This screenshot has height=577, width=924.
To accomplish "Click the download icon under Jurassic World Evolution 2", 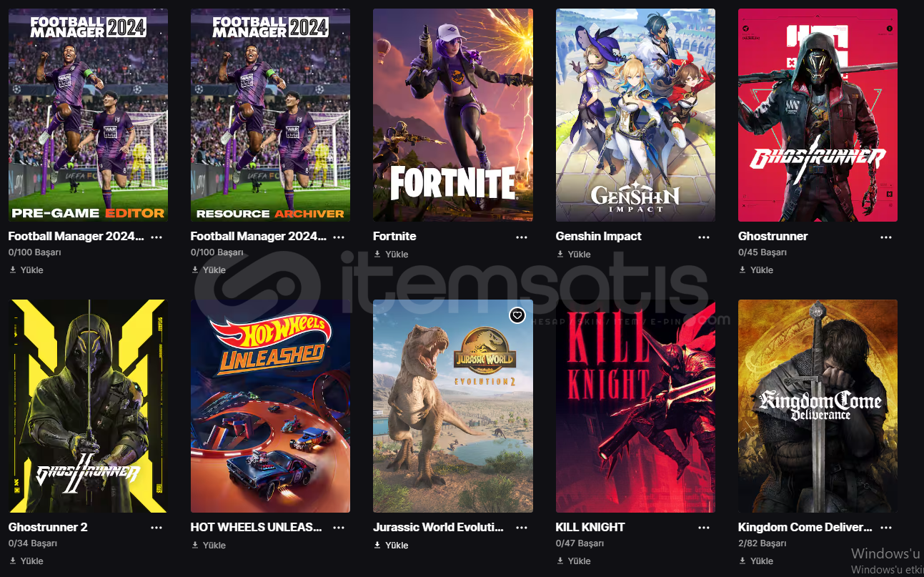I will point(377,545).
